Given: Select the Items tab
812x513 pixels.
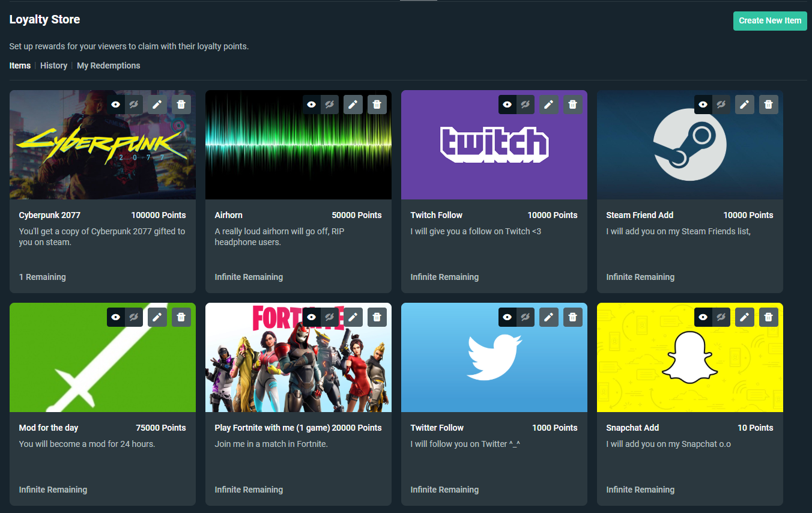Looking at the screenshot, I should 20,65.
